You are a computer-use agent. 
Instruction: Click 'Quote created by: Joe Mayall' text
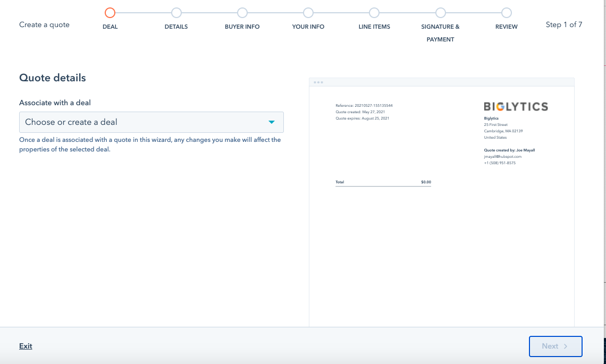pos(509,150)
